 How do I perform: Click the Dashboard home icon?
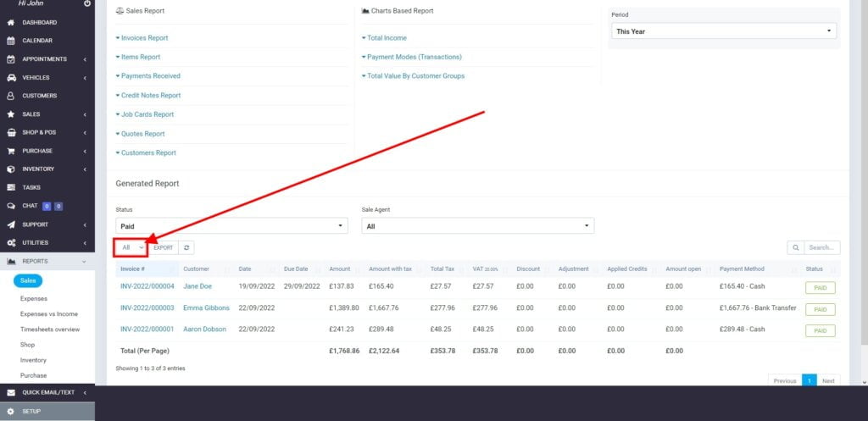[10, 23]
